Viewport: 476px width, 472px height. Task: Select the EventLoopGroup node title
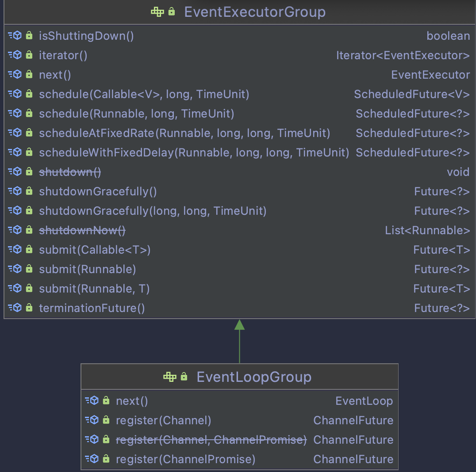click(254, 377)
